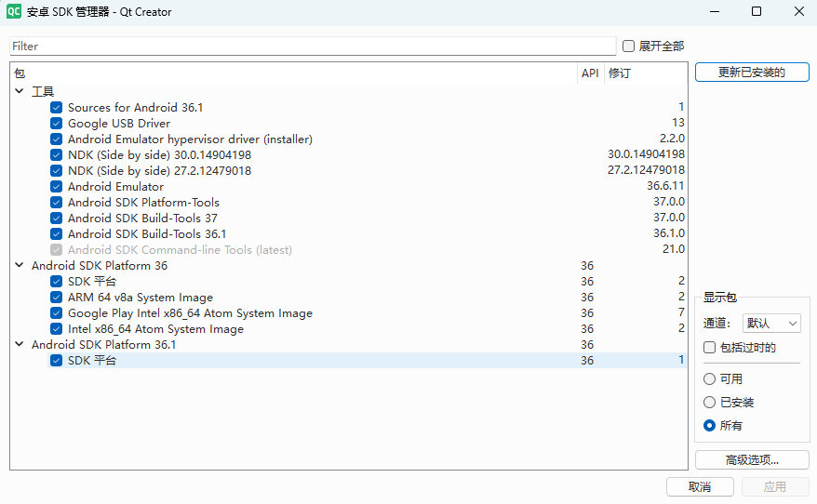This screenshot has height=504, width=817.
Task: Minimize the SDK manager window
Action: point(715,11)
